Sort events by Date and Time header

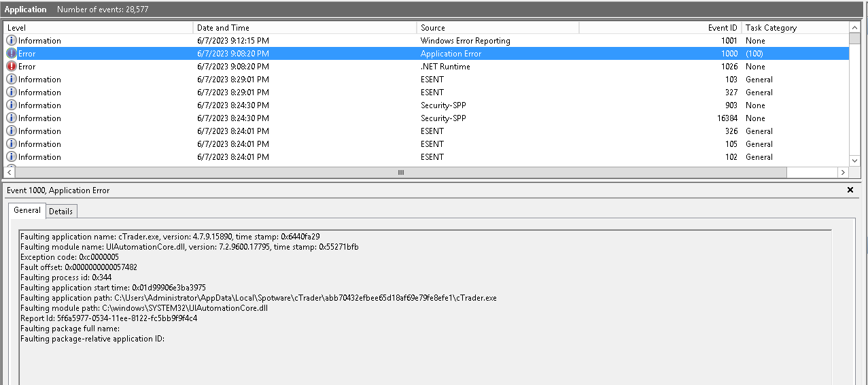[x=305, y=28]
